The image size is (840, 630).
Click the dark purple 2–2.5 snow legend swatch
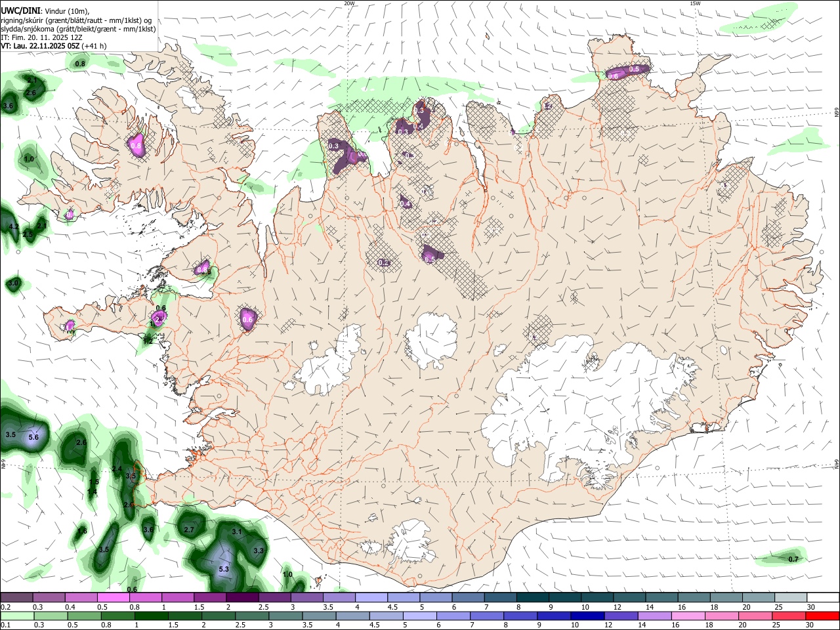click(x=242, y=597)
